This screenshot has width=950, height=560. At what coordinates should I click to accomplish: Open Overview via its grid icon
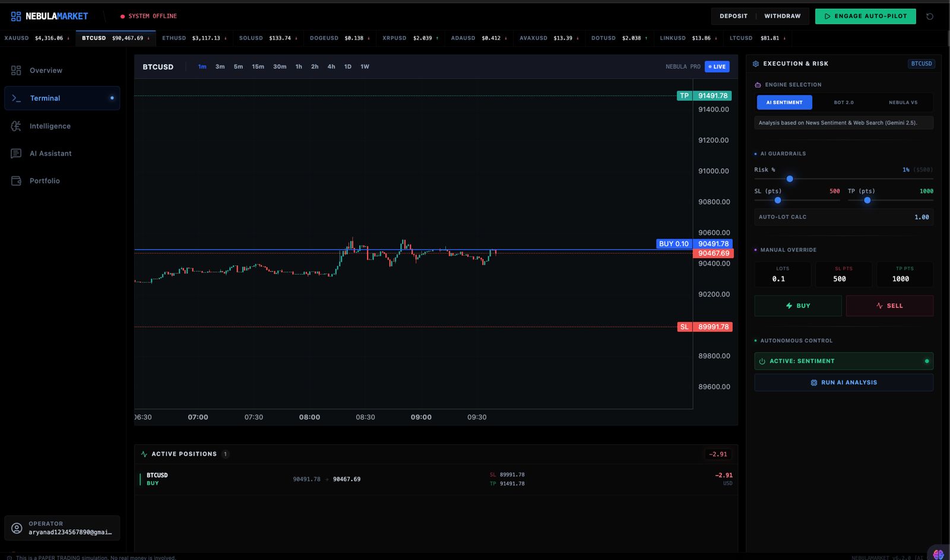pos(16,71)
